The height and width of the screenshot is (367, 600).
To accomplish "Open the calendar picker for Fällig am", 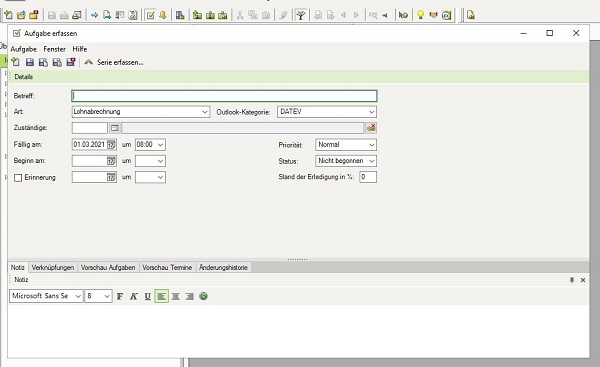I will click(111, 145).
